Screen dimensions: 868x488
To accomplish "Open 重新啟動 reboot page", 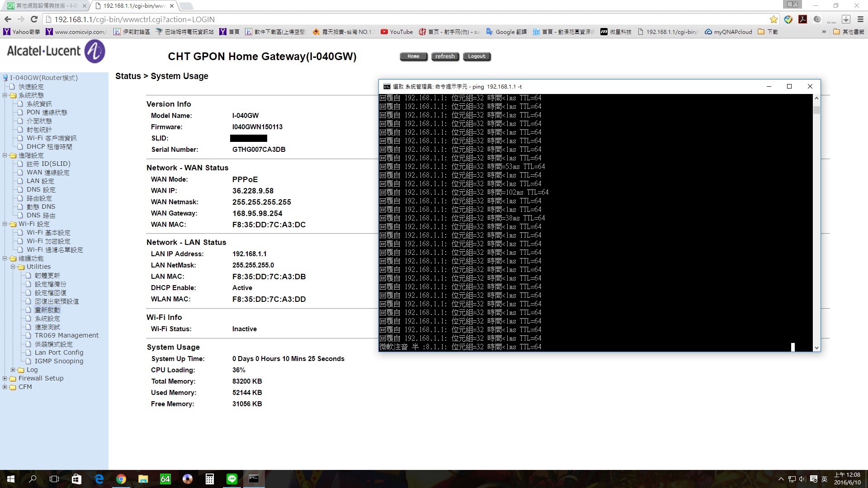I will point(47,310).
